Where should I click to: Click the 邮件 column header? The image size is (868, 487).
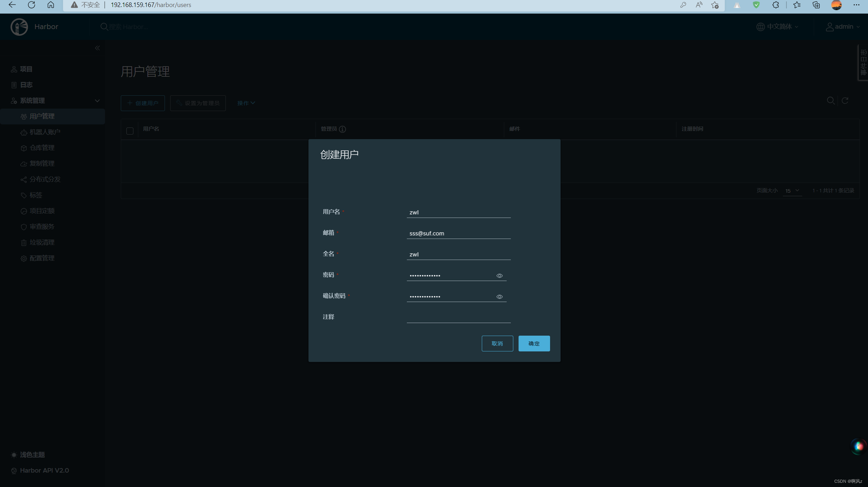(515, 129)
